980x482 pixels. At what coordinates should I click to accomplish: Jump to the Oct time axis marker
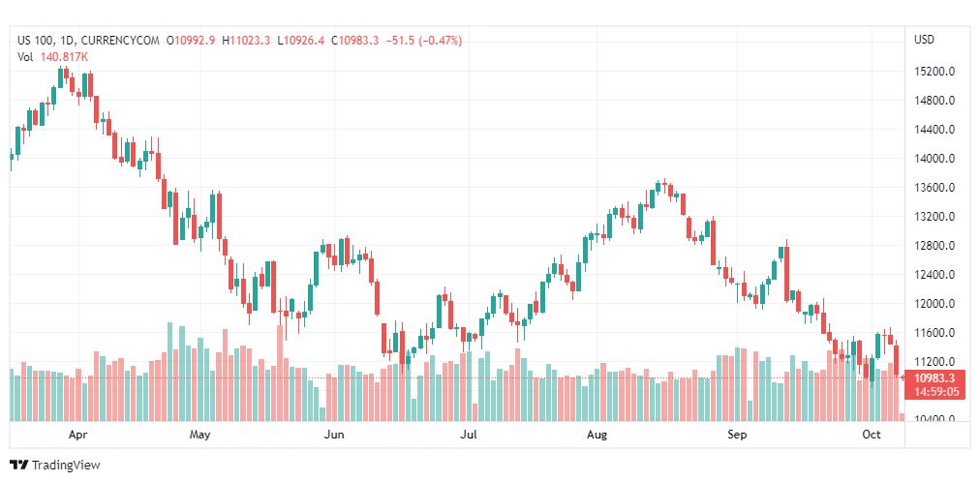871,435
